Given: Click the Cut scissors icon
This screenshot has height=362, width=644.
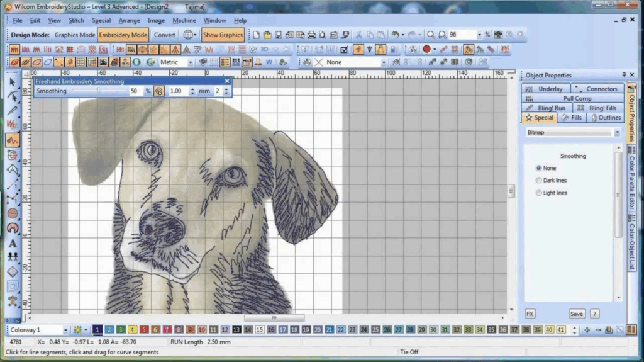Looking at the screenshot, I should 359,35.
